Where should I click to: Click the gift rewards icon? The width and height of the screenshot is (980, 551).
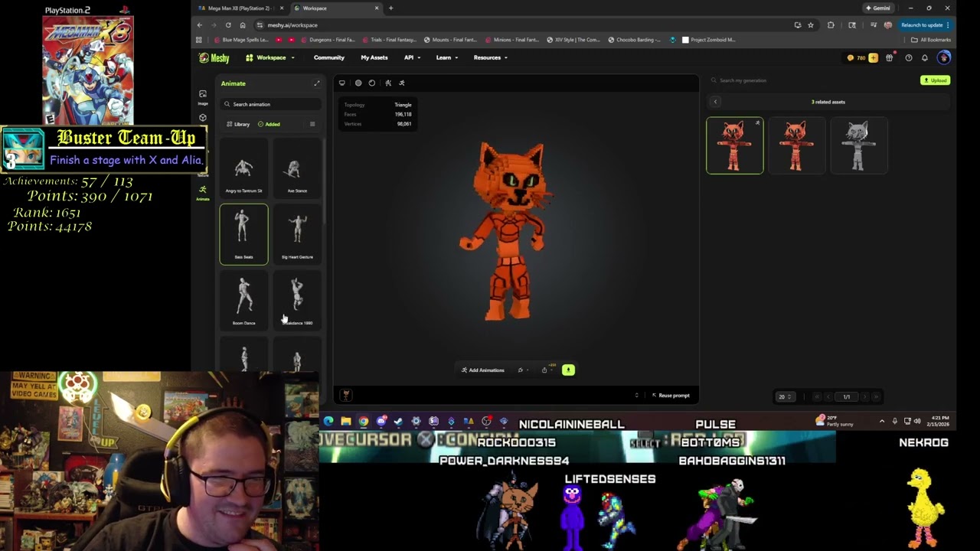(889, 57)
